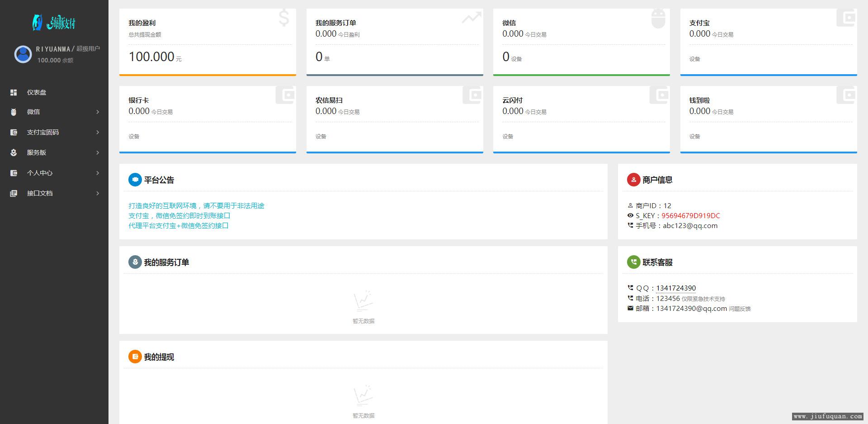Expand the 微信 sidebar submenu chevron
Screen dimensions: 868x424
98,112
